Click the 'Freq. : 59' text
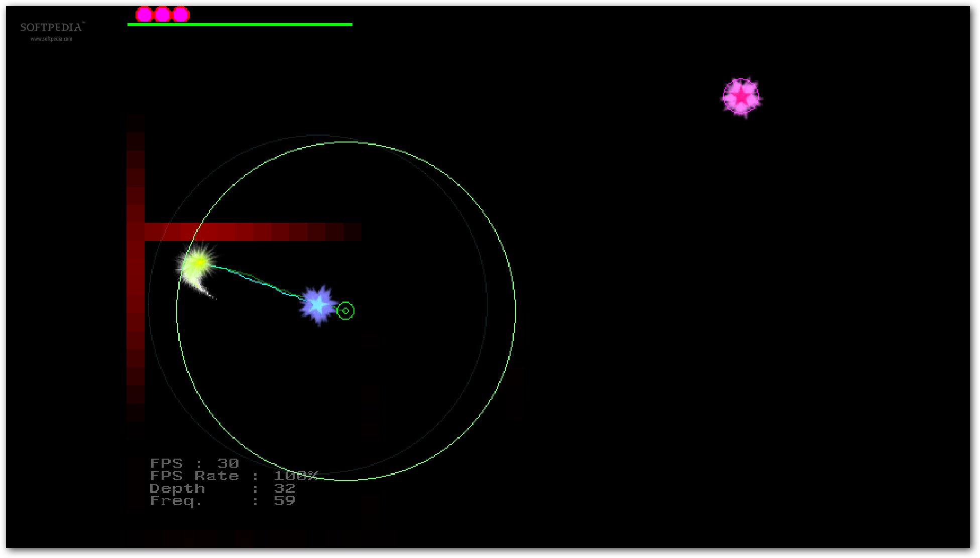This screenshot has width=980, height=558. click(x=222, y=500)
